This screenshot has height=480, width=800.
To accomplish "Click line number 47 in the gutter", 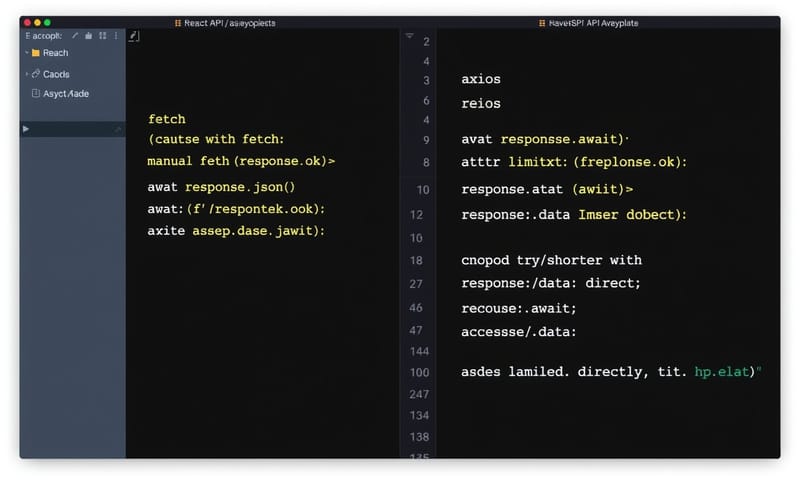I will [x=416, y=331].
